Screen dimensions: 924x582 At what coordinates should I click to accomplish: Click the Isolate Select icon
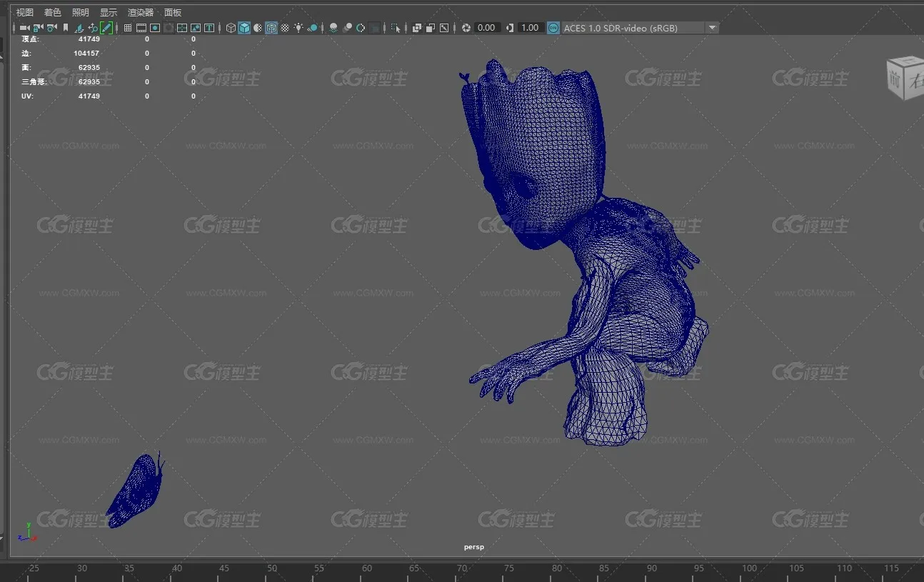[396, 28]
